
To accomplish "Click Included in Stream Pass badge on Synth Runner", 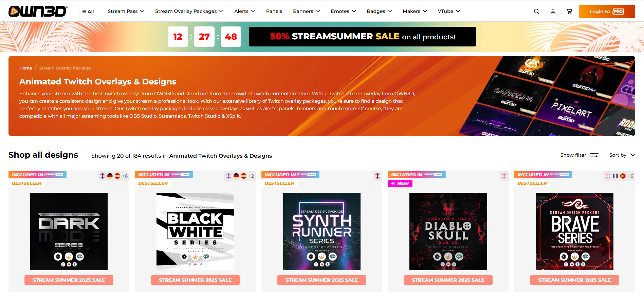I will click(x=290, y=175).
